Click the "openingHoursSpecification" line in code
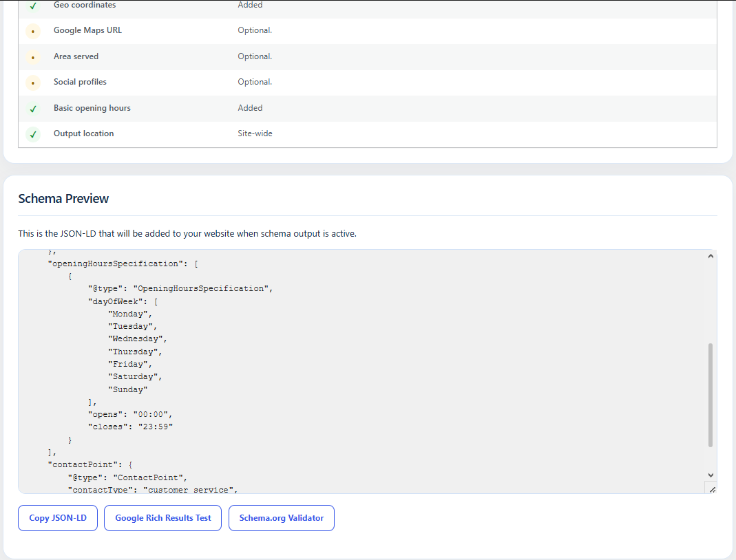736x560 pixels. [123, 263]
